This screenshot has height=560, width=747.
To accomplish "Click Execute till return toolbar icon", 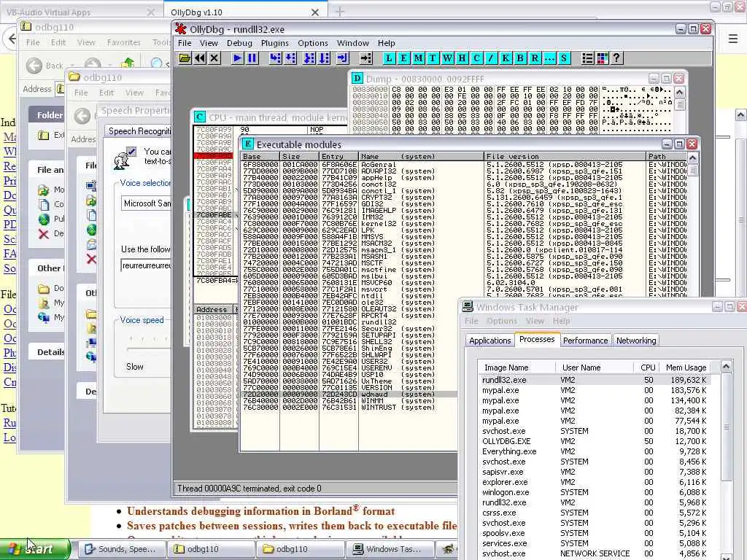I will click(342, 58).
